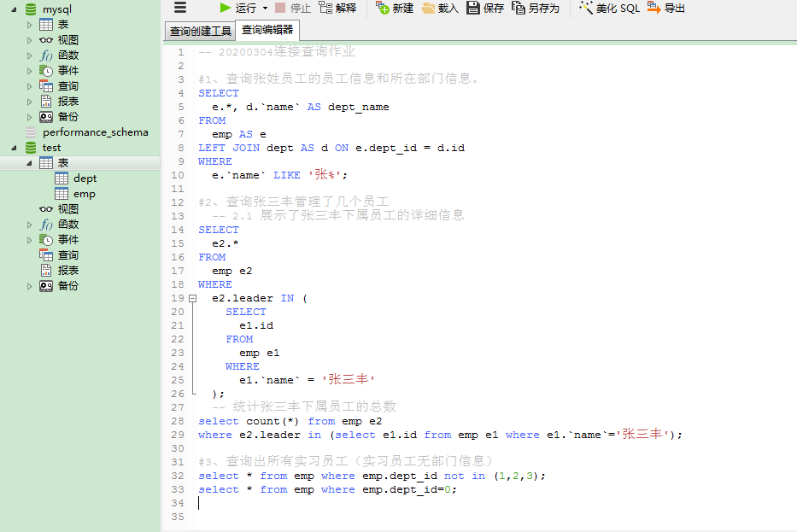Switch to Query Builder tab 查询创建工具

click(200, 32)
